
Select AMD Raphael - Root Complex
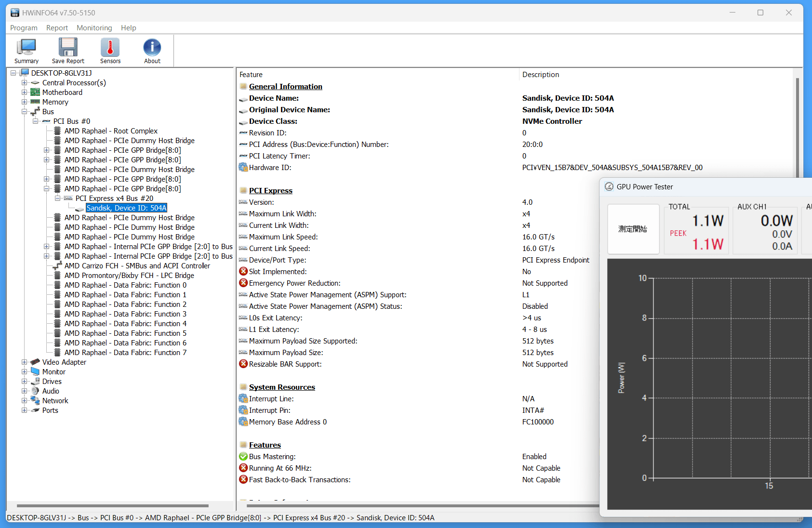111,131
